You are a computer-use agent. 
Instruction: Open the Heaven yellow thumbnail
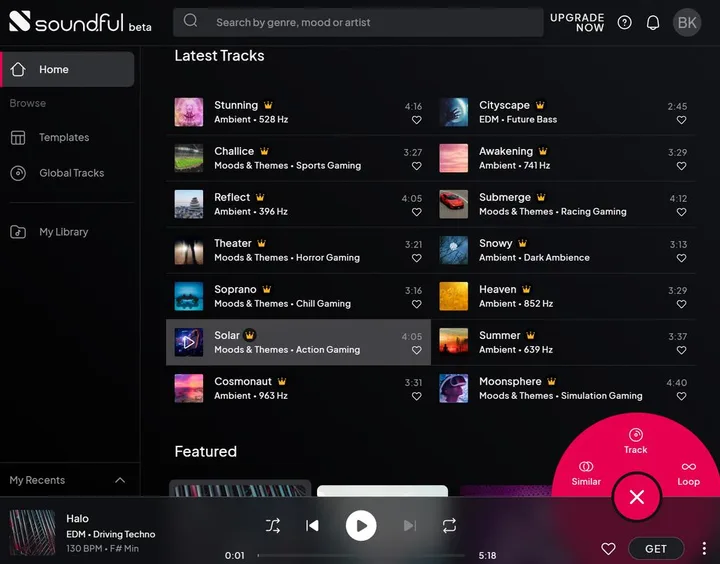coord(454,296)
